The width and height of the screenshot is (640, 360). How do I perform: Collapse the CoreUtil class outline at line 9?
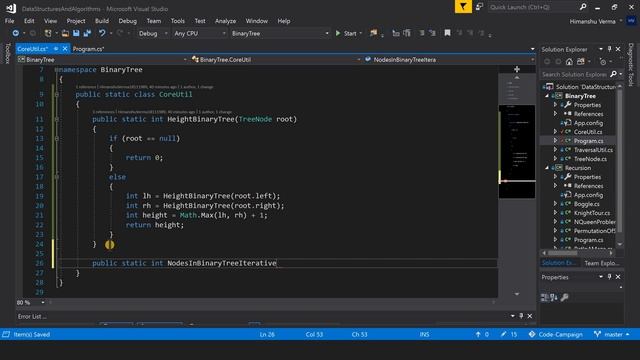[x=57, y=94]
